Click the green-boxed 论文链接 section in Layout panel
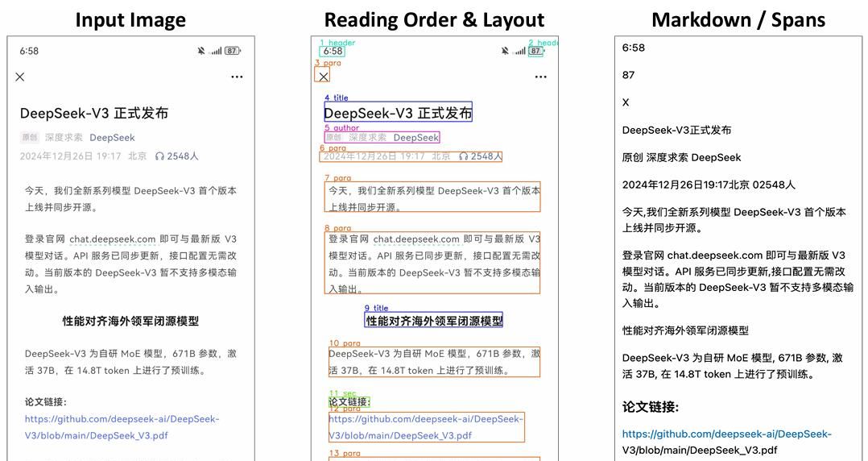The height and width of the screenshot is (461, 868). (x=348, y=402)
